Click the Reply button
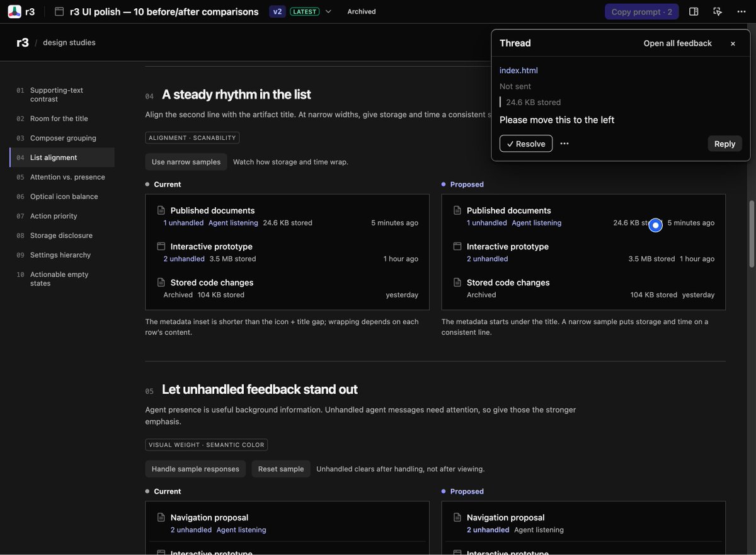Image resolution: width=756 pixels, height=555 pixels. (x=724, y=144)
